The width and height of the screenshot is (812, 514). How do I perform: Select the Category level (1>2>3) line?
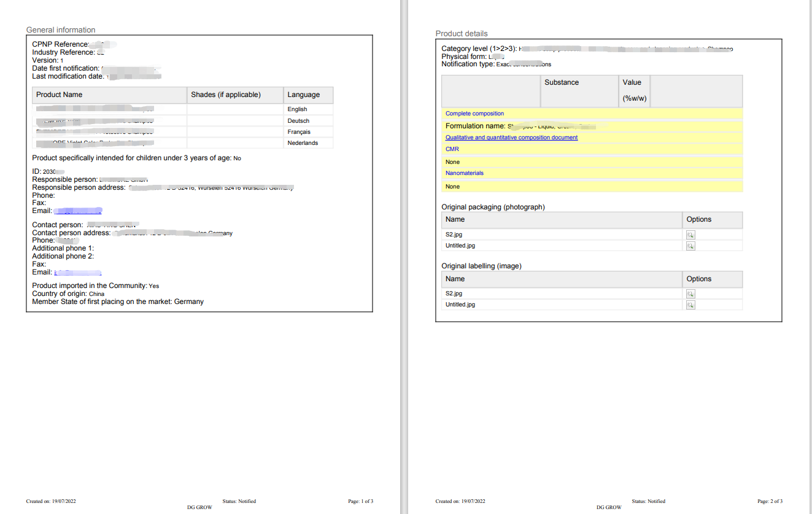coord(587,49)
